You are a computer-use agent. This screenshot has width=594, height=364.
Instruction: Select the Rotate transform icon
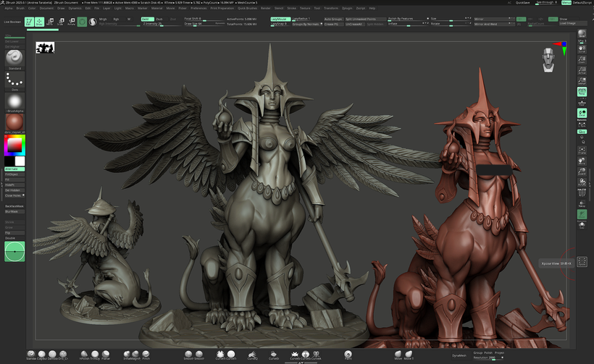[71, 22]
